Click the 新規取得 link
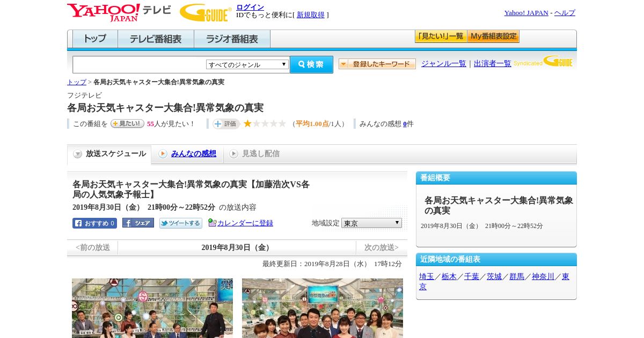Viewport: 644px width, 338px height. coord(311,15)
